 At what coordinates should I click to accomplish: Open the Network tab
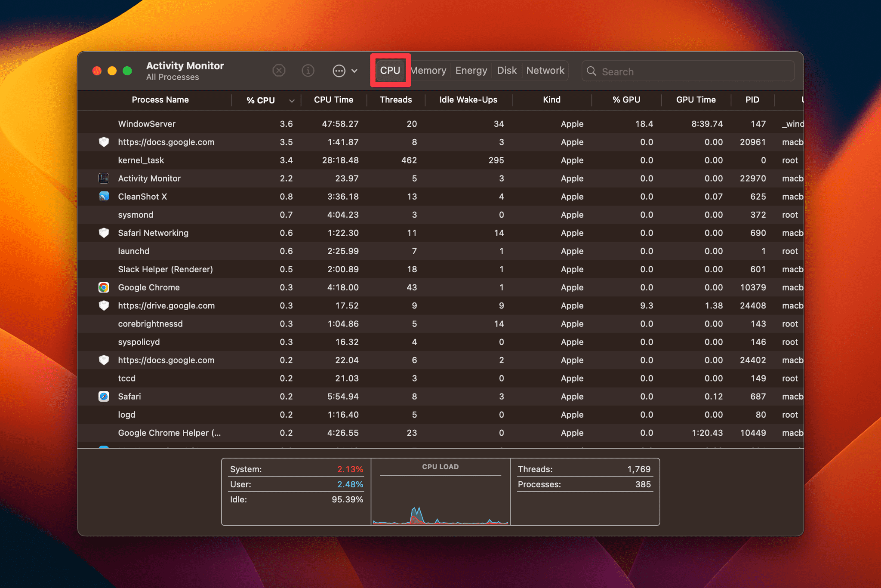point(545,71)
